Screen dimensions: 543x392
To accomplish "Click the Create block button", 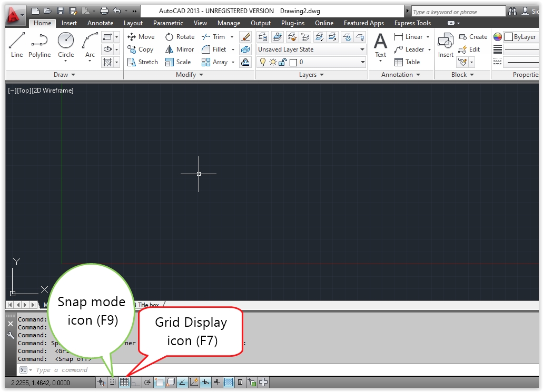I will click(x=472, y=36).
